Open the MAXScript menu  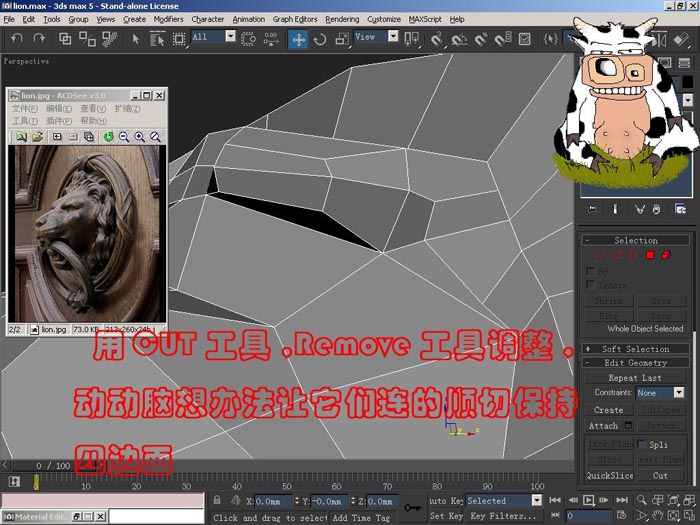pyautogui.click(x=425, y=19)
